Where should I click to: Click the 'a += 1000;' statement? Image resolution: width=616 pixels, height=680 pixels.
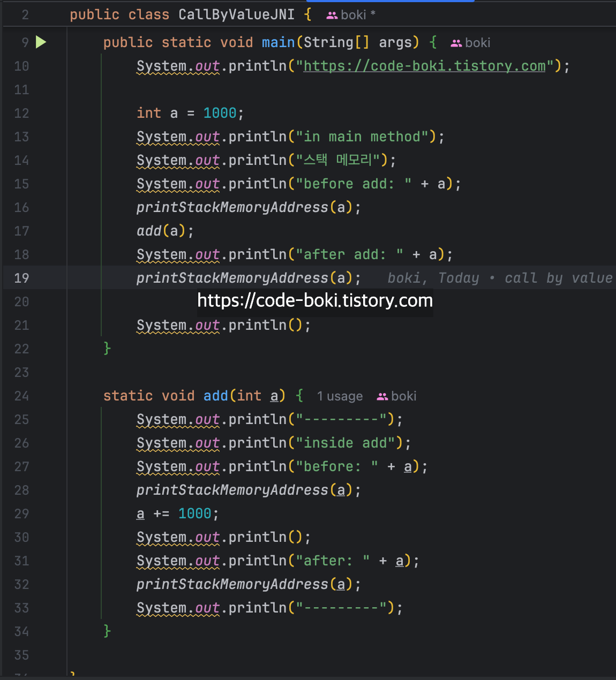click(178, 513)
